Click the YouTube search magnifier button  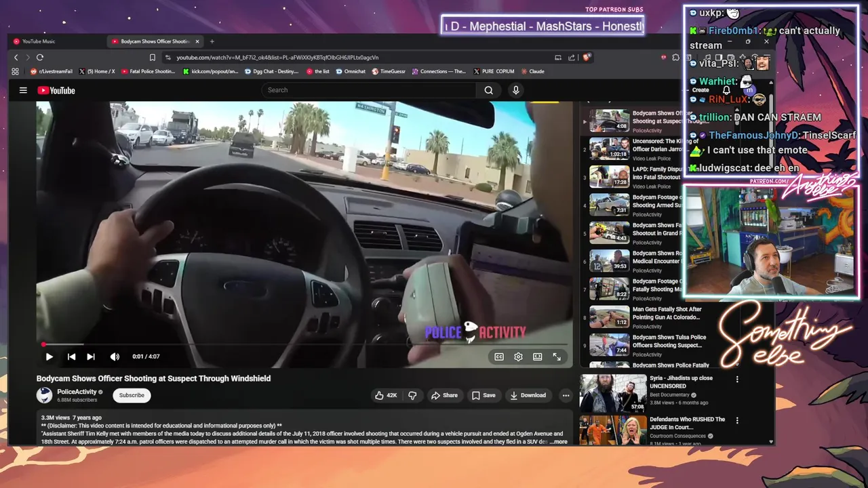pos(488,90)
